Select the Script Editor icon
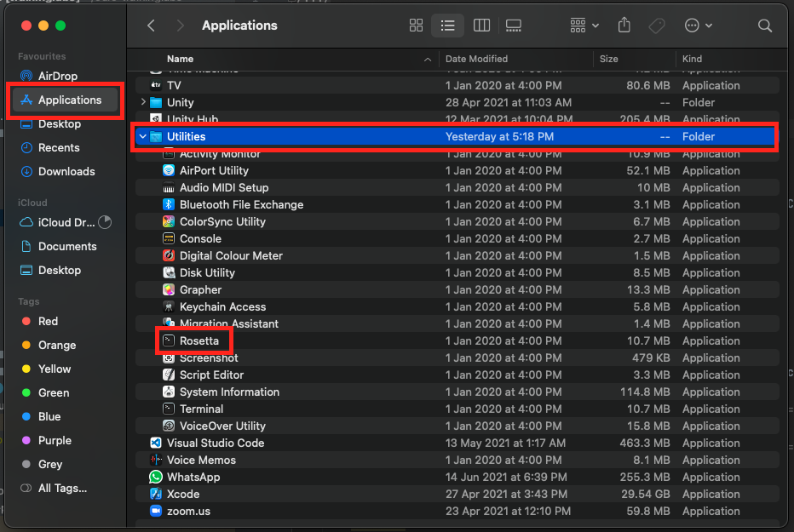This screenshot has width=794, height=532. coord(169,375)
